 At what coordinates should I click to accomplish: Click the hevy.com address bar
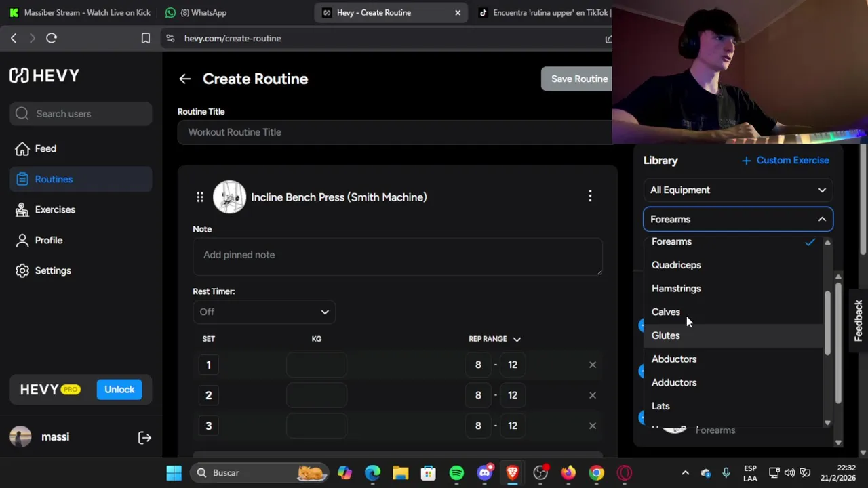(x=387, y=39)
